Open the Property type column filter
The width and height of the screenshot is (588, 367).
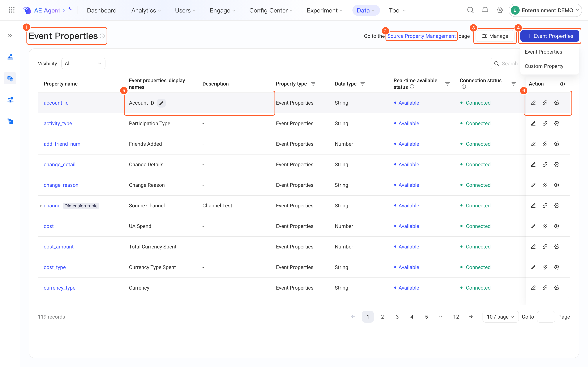[313, 84]
